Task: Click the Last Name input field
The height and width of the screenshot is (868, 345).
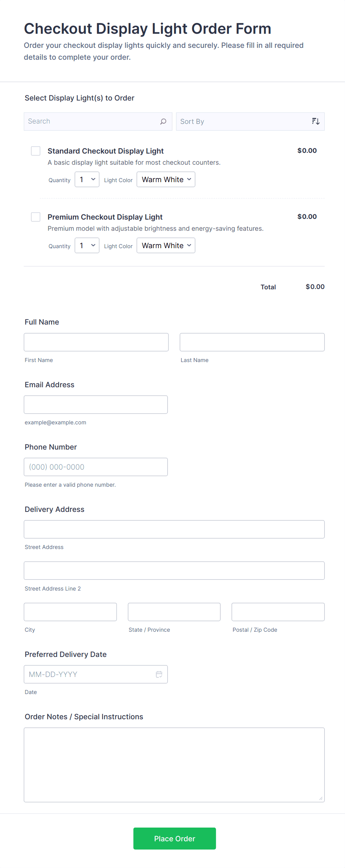Action: (x=252, y=342)
